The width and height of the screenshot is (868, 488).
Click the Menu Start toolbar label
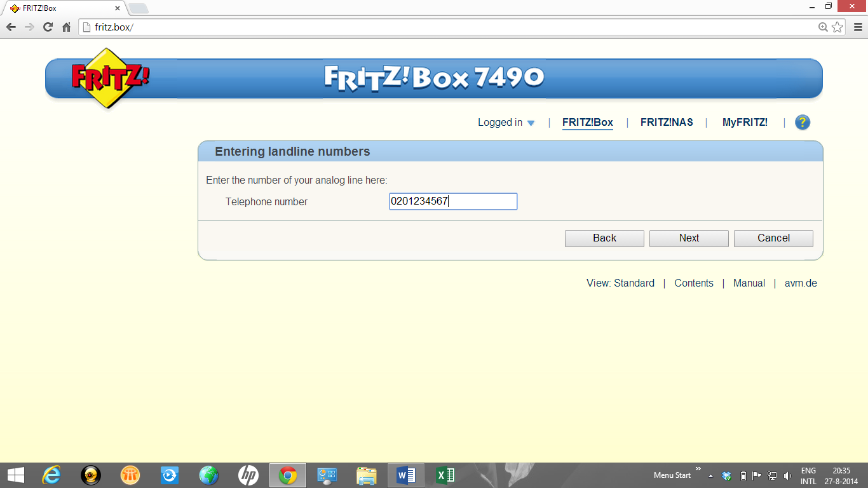672,475
